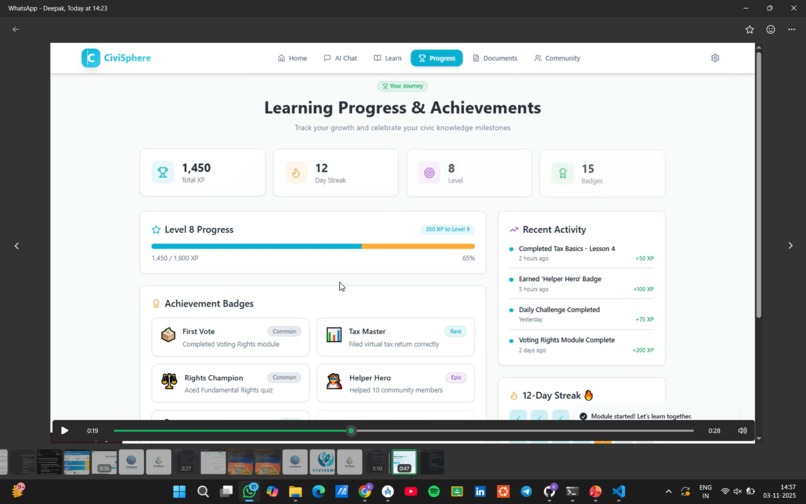Click the Tax Master bar chart icon
Viewport: 806px width, 504px height.
334,335
